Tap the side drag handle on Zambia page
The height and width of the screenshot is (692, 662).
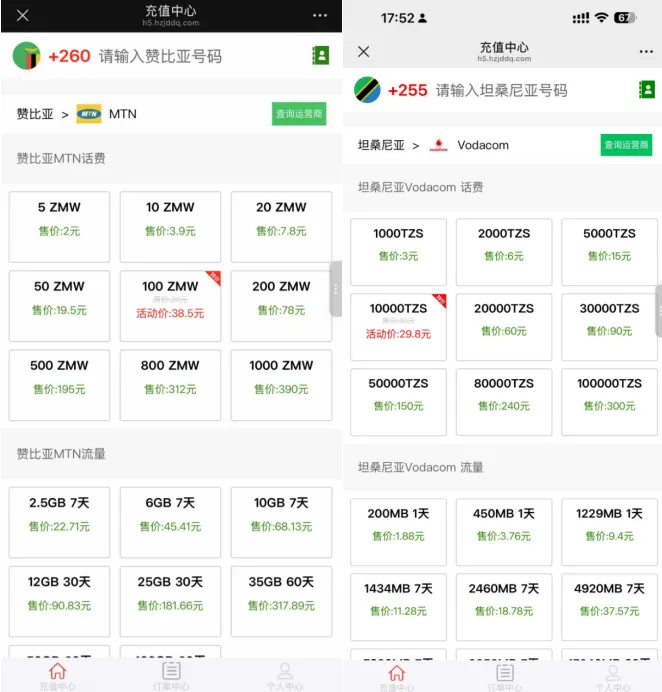tap(336, 289)
